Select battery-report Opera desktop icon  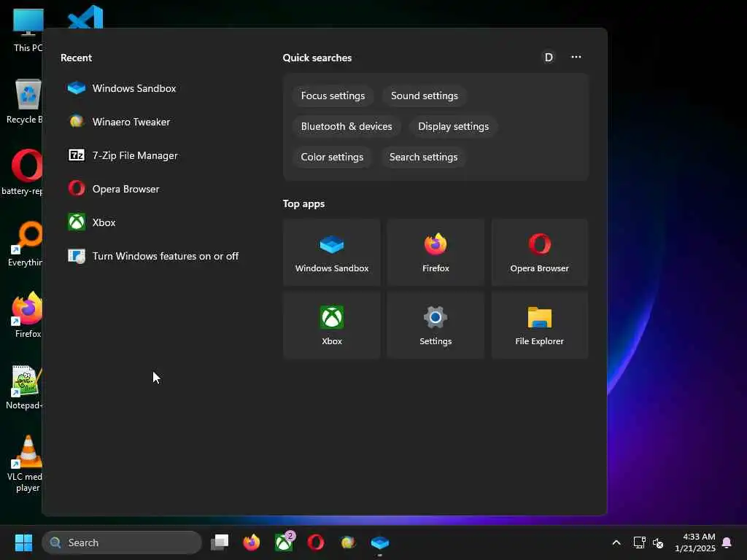tap(24, 172)
